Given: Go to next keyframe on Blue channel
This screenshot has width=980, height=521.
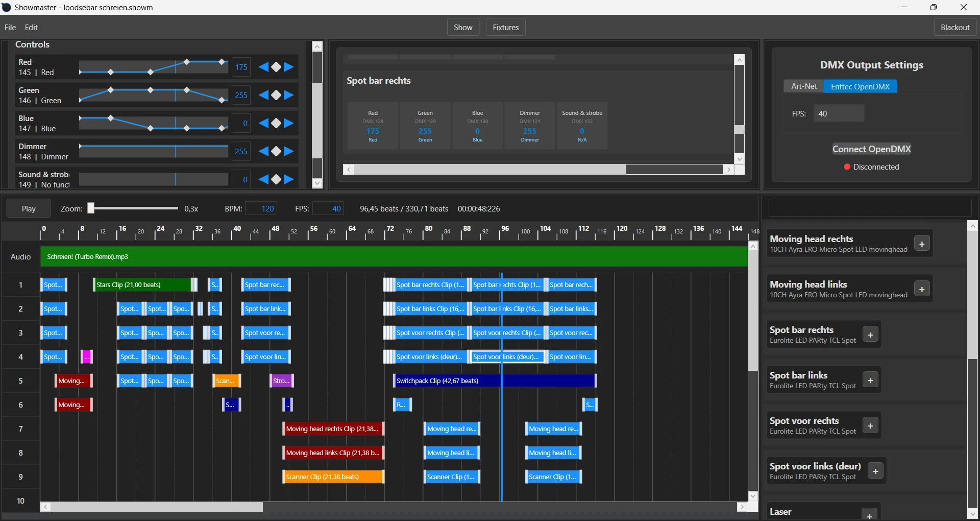Looking at the screenshot, I should point(289,123).
